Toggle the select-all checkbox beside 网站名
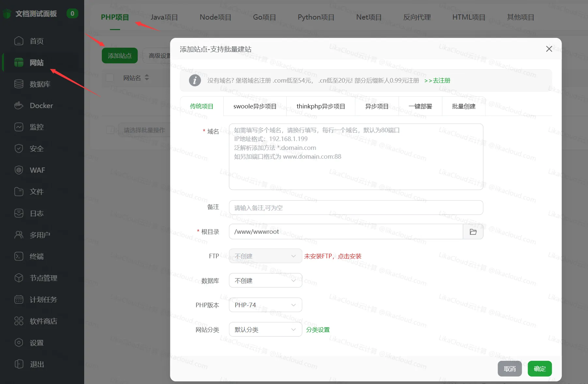The height and width of the screenshot is (384, 588). pos(110,78)
